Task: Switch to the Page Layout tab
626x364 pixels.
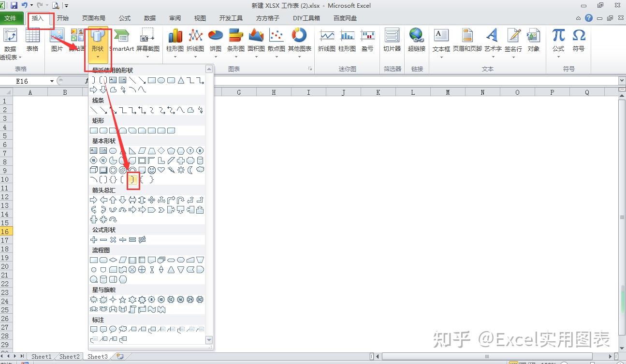Action: coord(93,18)
